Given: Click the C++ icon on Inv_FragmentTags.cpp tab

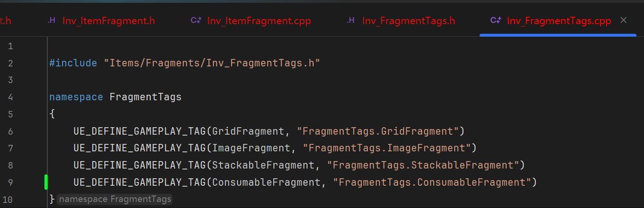Looking at the screenshot, I should point(496,20).
